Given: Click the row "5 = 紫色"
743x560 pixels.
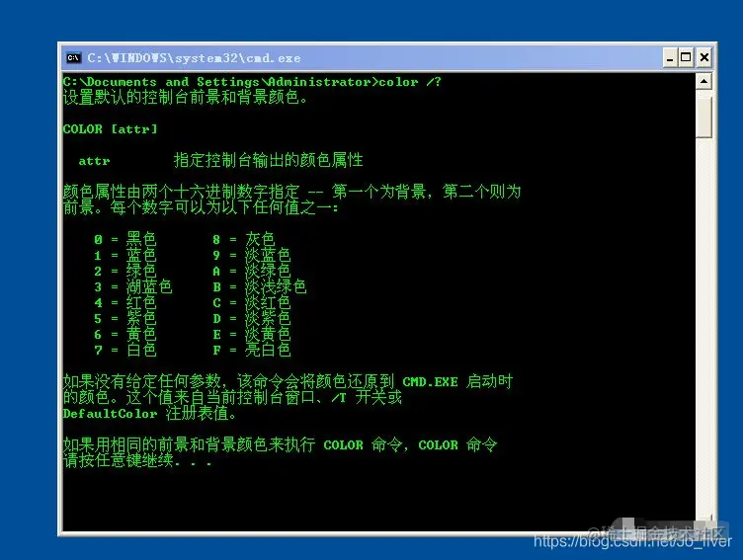Looking at the screenshot, I should tap(125, 318).
